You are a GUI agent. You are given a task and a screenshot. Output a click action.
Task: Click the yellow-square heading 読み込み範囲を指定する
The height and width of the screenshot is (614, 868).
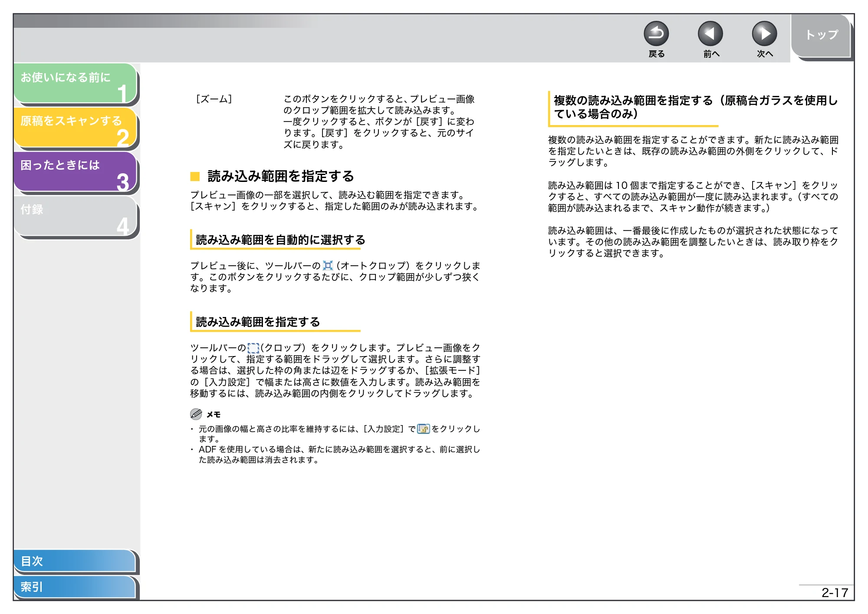tap(280, 176)
